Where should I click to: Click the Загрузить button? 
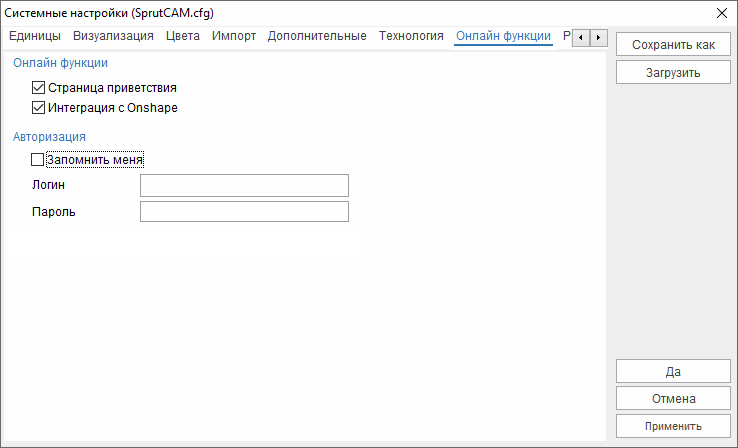[673, 73]
